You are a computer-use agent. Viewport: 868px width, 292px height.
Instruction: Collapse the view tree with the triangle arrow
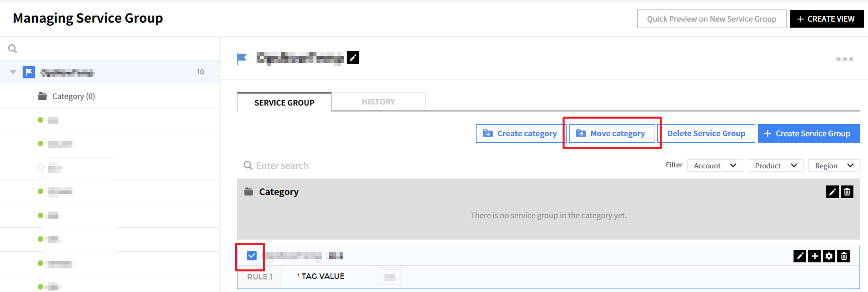[x=13, y=72]
